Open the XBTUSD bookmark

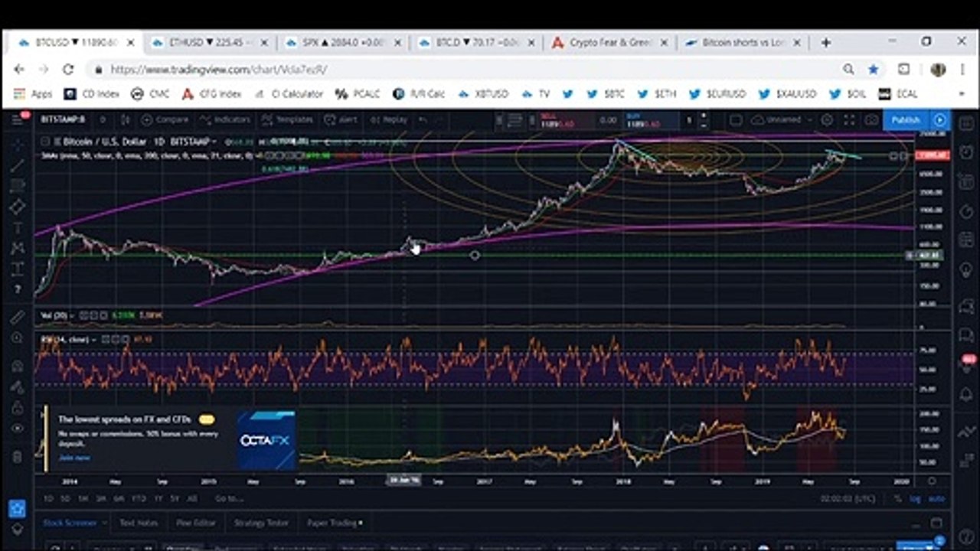click(x=483, y=94)
